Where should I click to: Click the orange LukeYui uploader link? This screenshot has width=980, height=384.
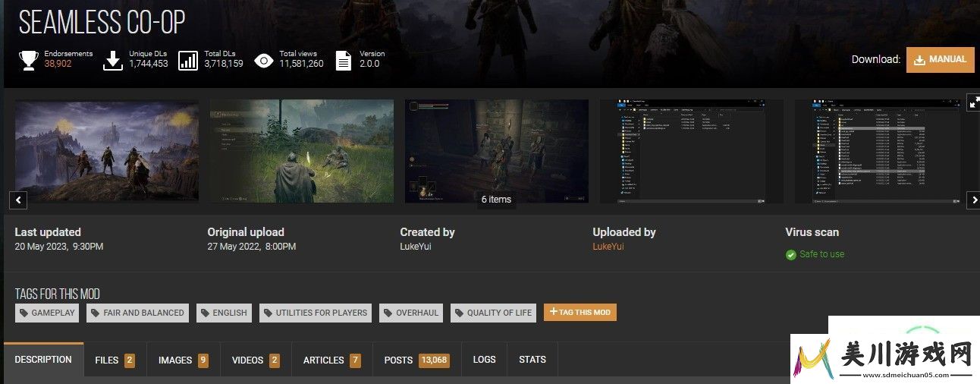[x=608, y=247]
